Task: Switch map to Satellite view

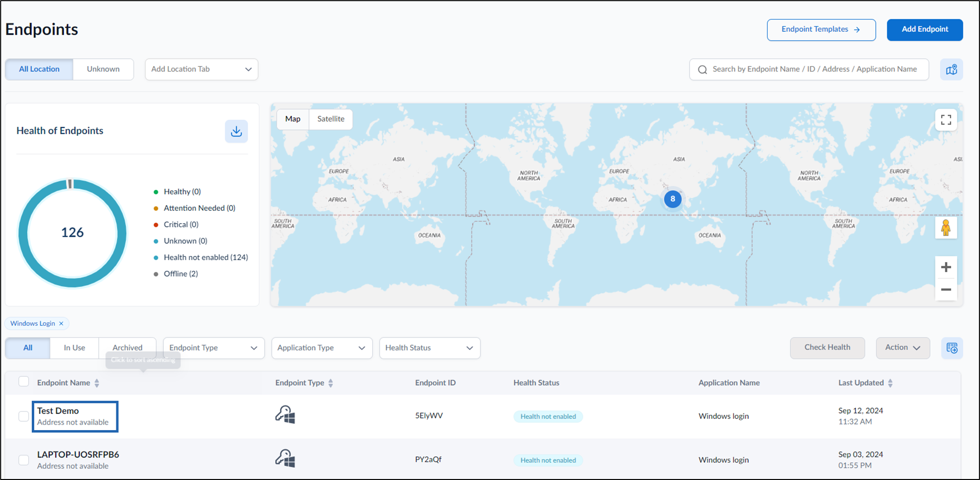Action: 331,119
